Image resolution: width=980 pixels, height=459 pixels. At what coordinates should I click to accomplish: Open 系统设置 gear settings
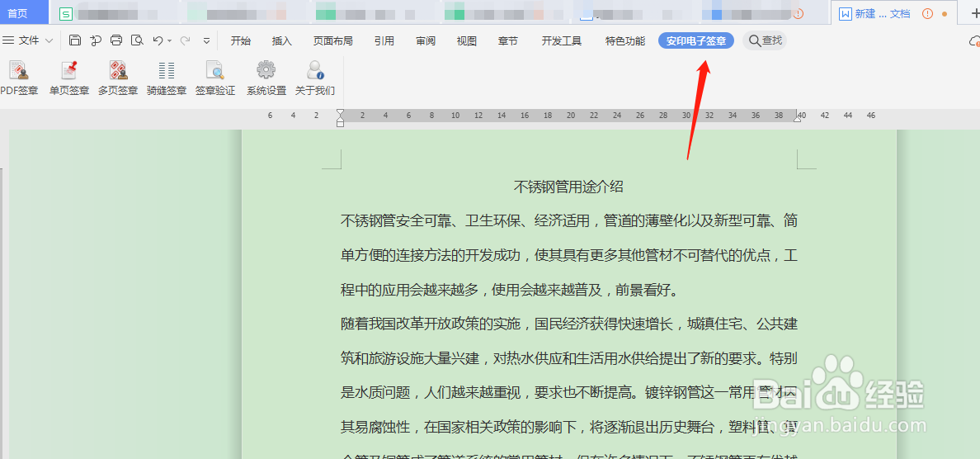pyautogui.click(x=266, y=78)
